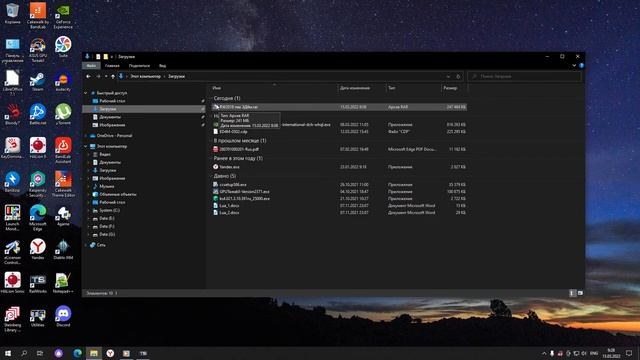Open the Файл ribbon tab
The height and width of the screenshot is (360, 640).
point(91,65)
